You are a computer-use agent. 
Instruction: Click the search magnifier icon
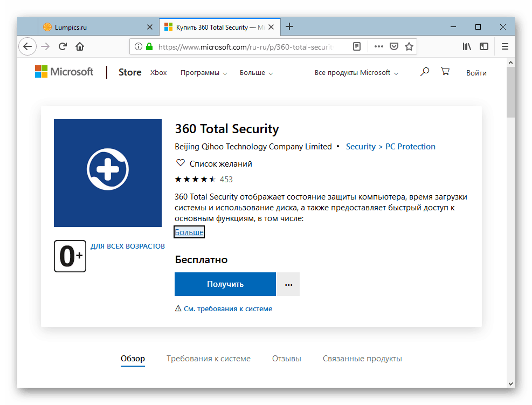424,72
